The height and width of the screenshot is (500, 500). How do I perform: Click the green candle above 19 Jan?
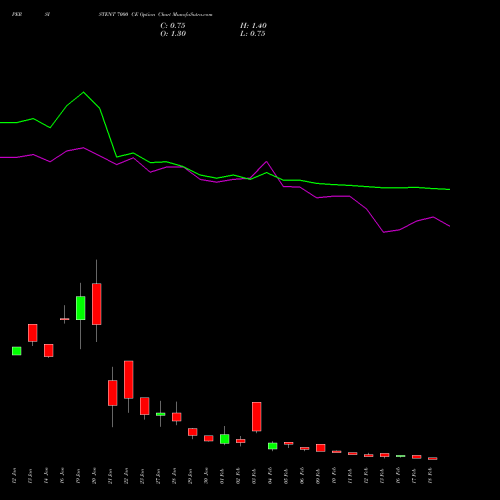tap(81, 308)
